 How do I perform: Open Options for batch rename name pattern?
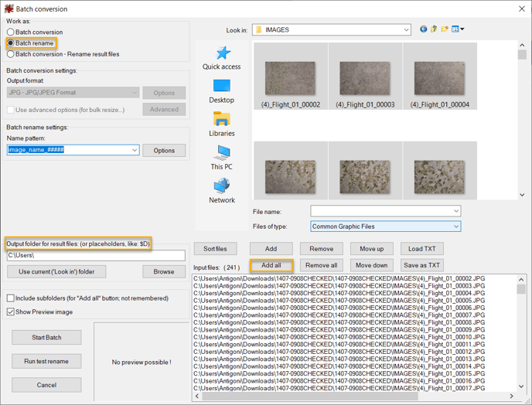pos(164,150)
